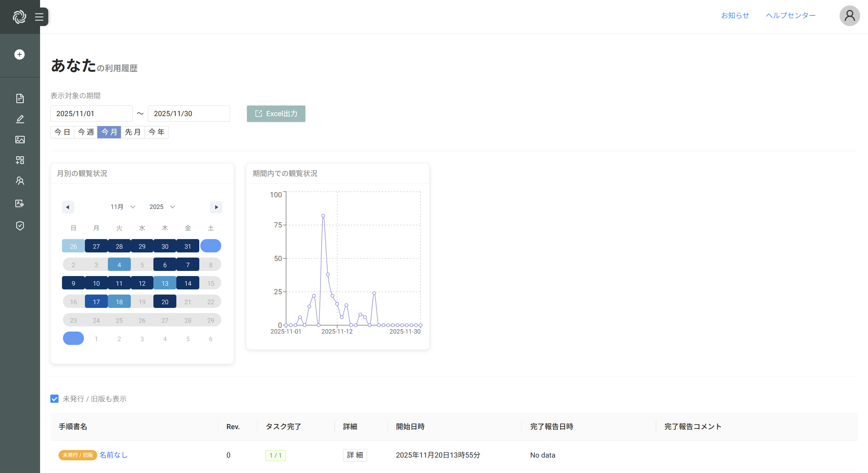Open the user profile avatar
The image size is (868, 473).
(849, 16)
